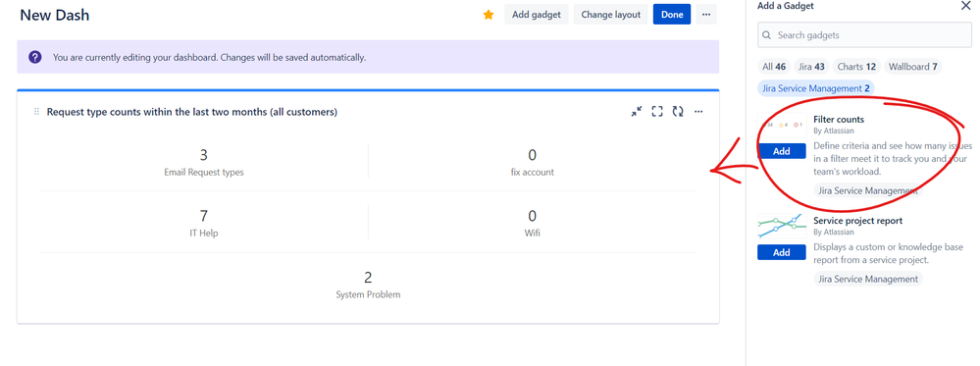Viewport: 980px width, 366px height.
Task: Add the Service project report gadget
Action: 781,252
